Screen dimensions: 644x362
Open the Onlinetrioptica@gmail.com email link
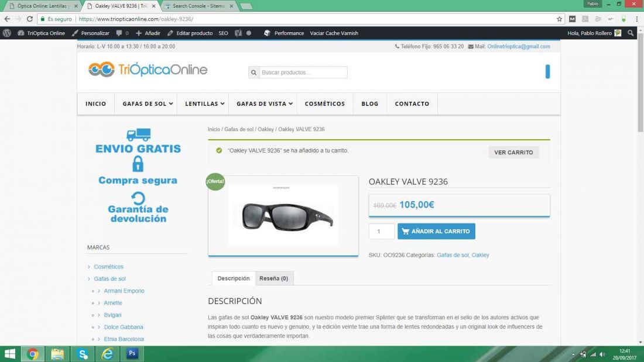point(518,46)
